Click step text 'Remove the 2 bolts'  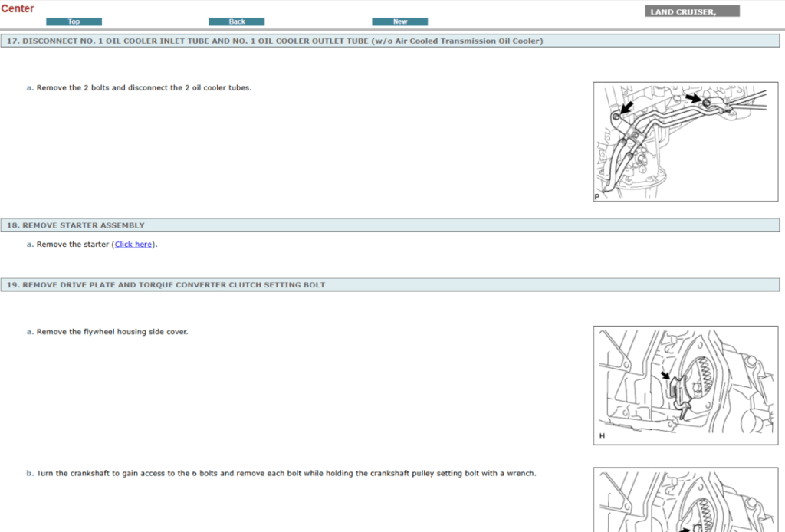click(144, 87)
